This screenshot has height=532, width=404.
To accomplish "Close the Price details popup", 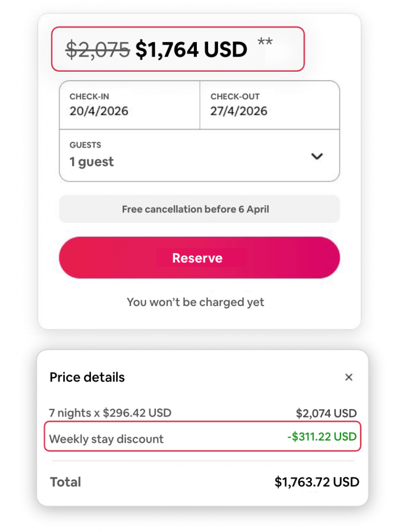I will tap(349, 378).
